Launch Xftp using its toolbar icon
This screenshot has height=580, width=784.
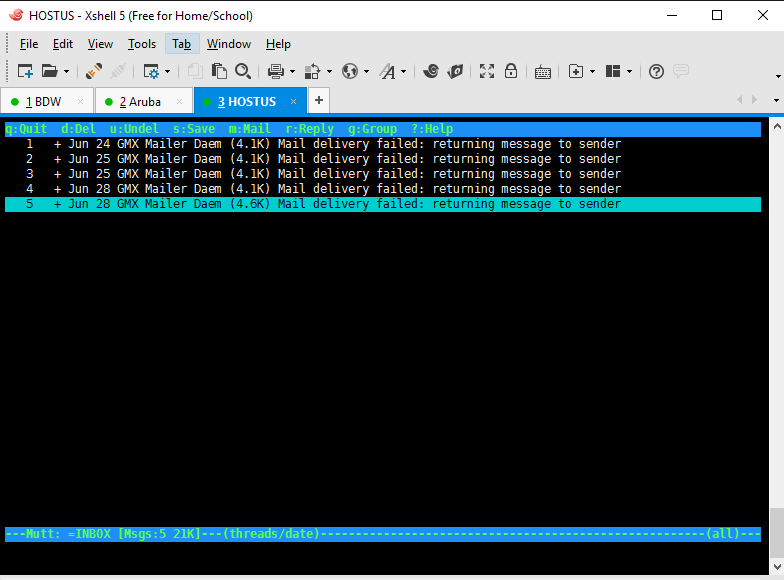coord(455,71)
